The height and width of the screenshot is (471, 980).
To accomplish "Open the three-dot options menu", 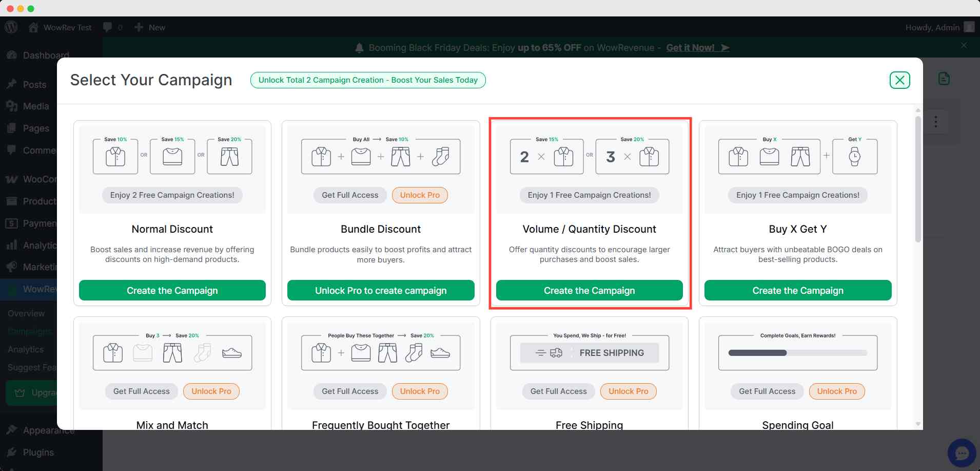I will click(936, 122).
